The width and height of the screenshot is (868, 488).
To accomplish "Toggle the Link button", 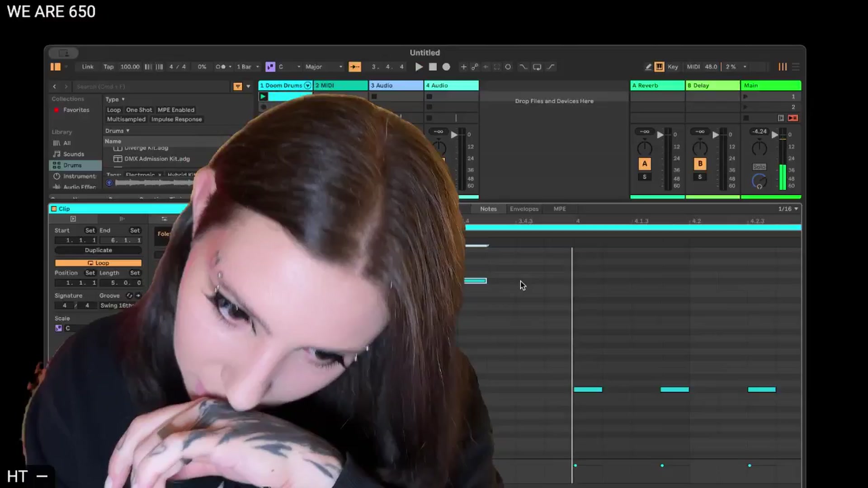I will (88, 67).
